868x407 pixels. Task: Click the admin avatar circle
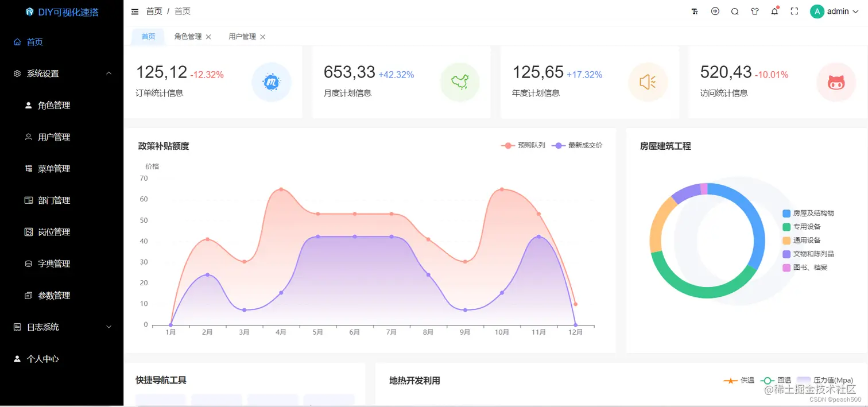pyautogui.click(x=817, y=11)
